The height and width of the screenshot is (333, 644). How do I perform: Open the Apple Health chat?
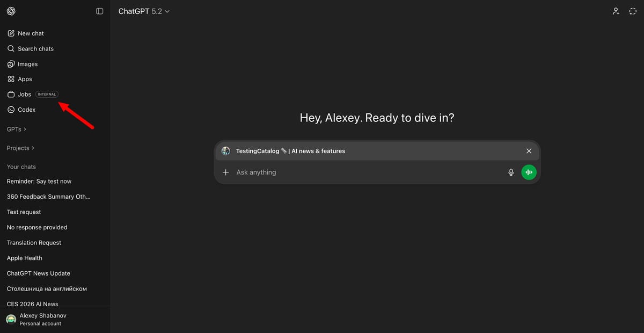(x=24, y=258)
